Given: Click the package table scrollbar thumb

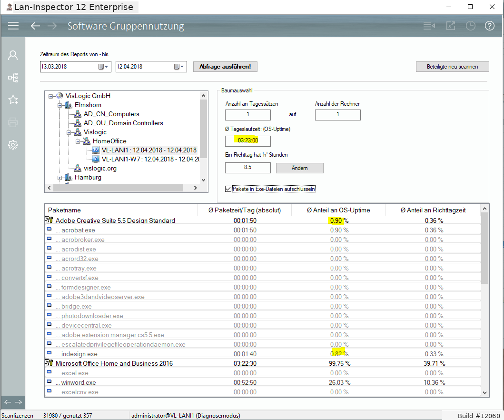Looking at the screenshot, I should pyautogui.click(x=484, y=248).
